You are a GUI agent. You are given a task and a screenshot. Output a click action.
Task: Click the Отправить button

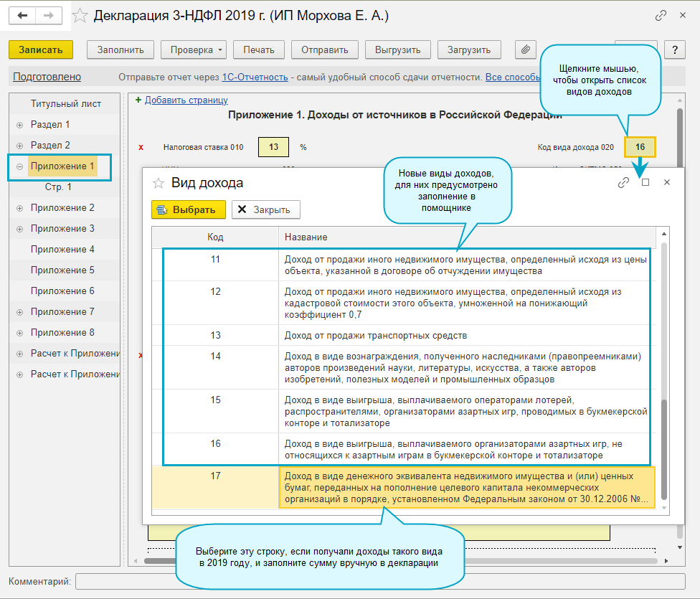pyautogui.click(x=325, y=49)
